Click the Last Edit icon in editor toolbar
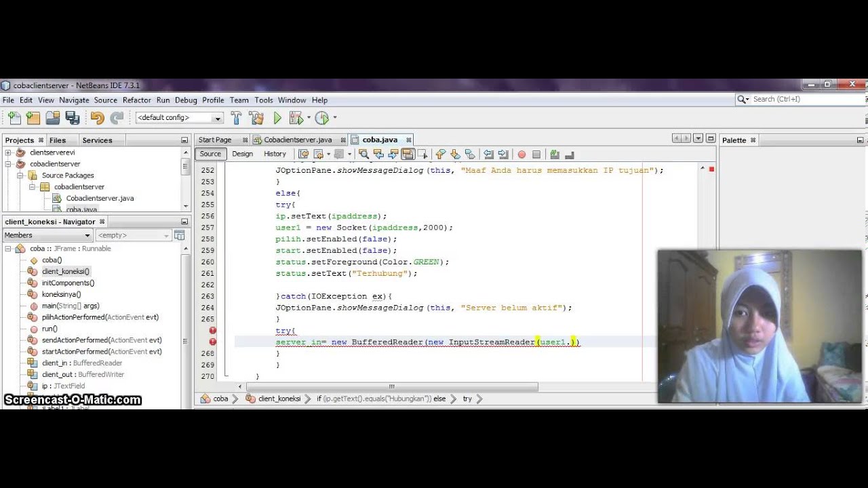This screenshot has height=488, width=868. coord(303,155)
